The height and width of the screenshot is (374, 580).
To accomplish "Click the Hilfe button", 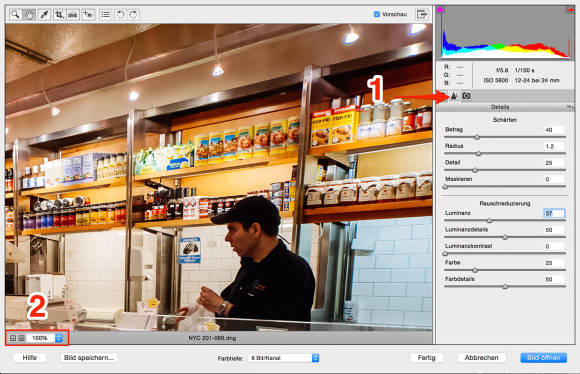I will [30, 357].
